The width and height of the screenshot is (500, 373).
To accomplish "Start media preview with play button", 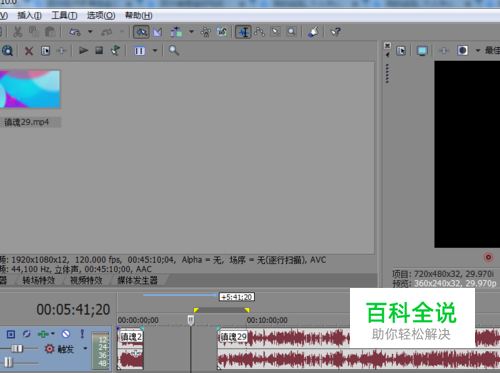I will point(83,51).
